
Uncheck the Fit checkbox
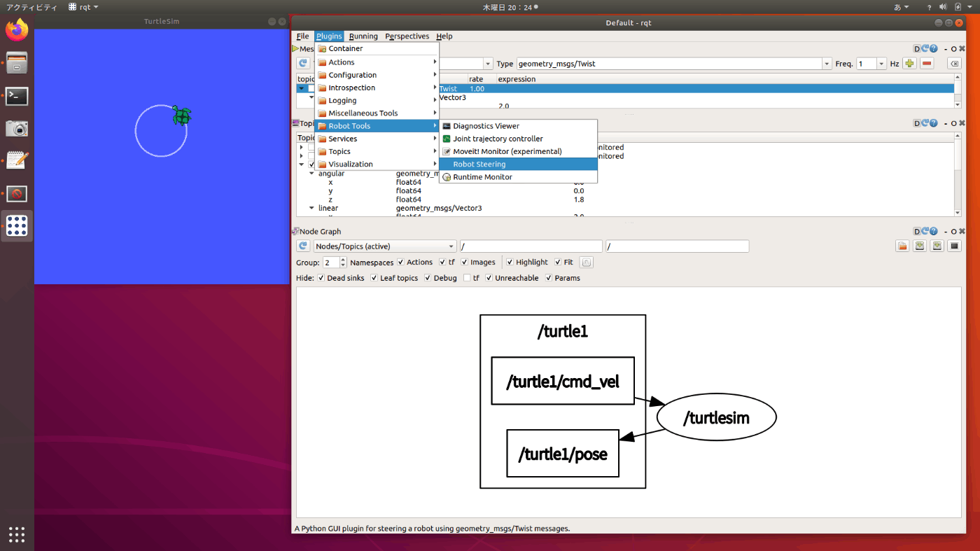tap(558, 263)
